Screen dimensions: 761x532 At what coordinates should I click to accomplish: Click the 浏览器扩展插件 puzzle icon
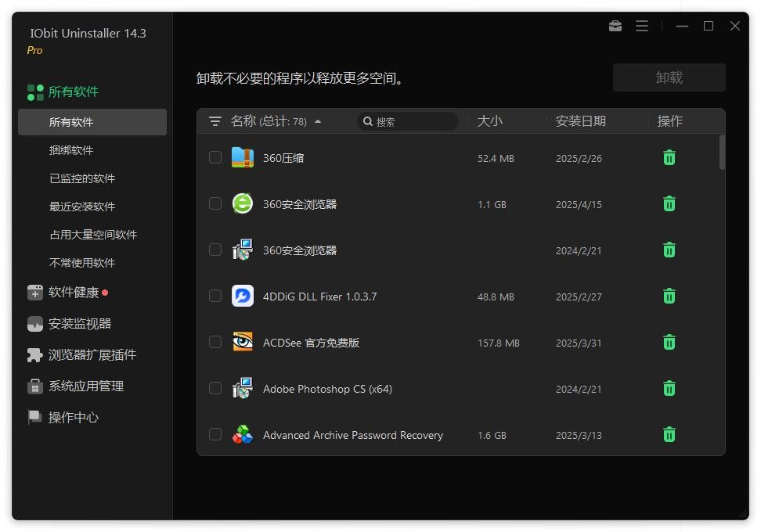(x=35, y=355)
